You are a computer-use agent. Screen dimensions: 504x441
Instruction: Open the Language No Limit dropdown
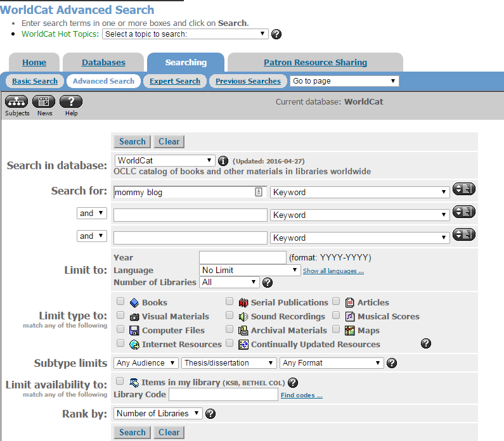(x=250, y=270)
